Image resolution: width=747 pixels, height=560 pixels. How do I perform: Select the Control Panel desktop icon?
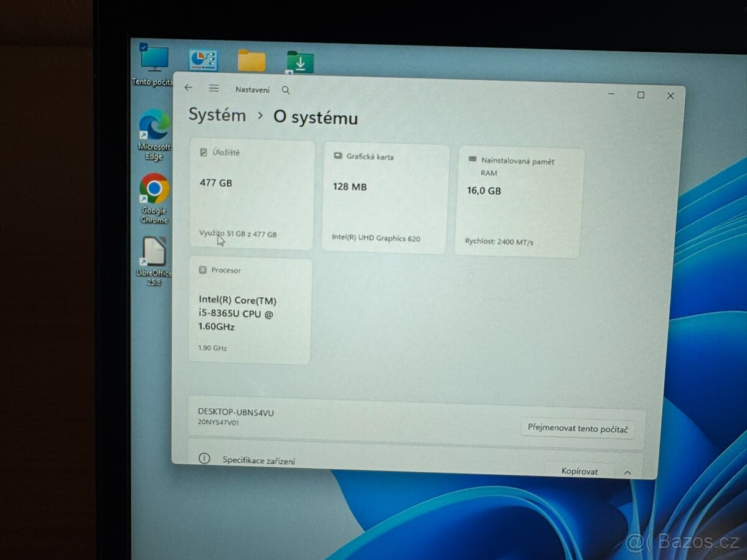203,61
